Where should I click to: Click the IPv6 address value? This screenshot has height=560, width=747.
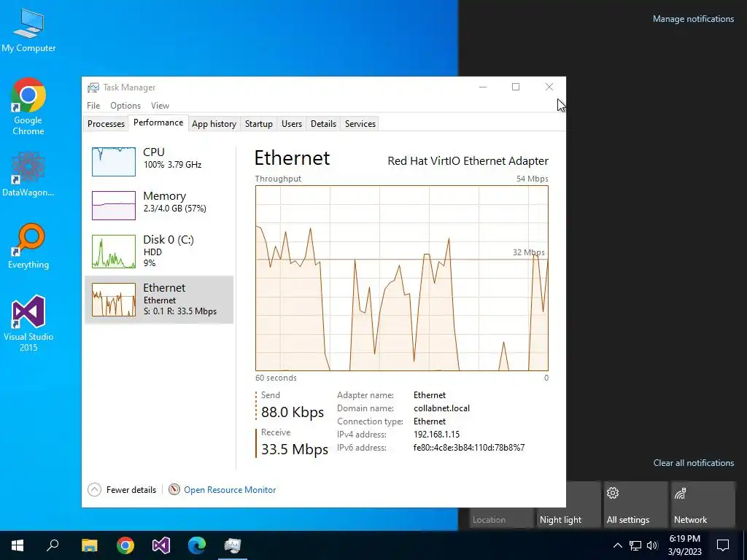pos(469,448)
